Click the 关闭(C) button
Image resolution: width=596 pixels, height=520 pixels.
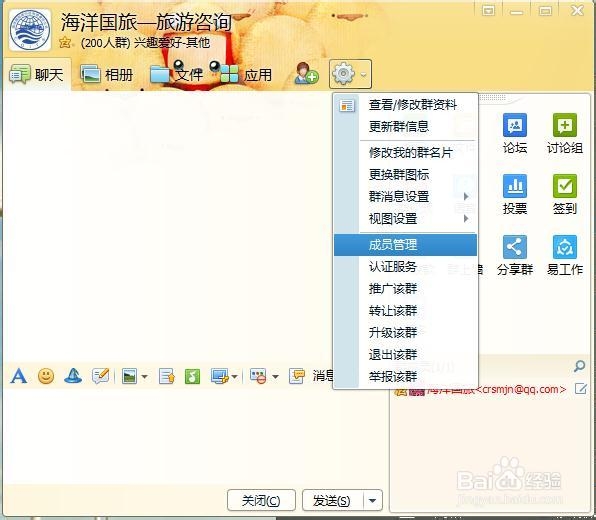pos(261,501)
